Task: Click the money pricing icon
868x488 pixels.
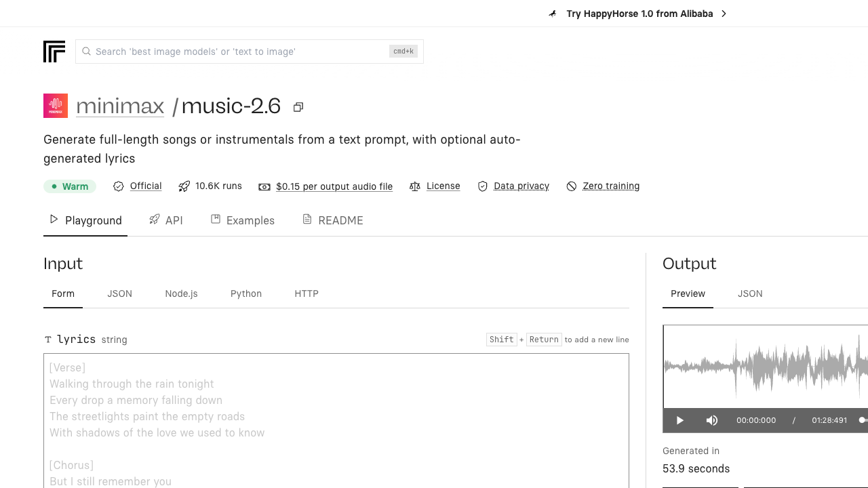Action: click(264, 187)
